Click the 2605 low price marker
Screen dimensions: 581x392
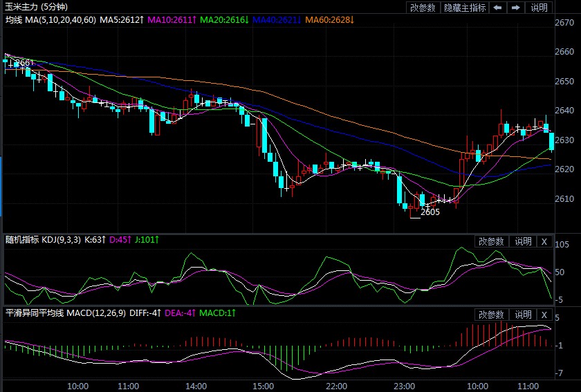[x=430, y=212]
